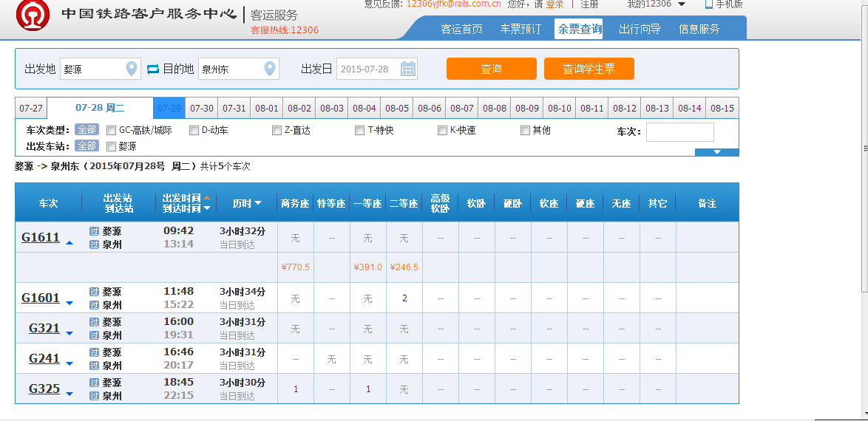Open the 车票预订 nav tab
Screen dimensions: 868x421
click(x=521, y=30)
